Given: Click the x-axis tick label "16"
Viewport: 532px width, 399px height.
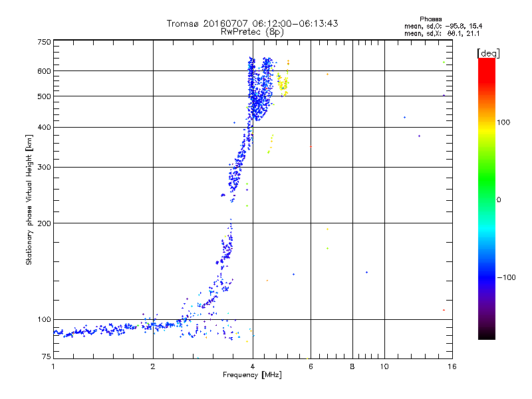Looking at the screenshot, I should click(452, 366).
